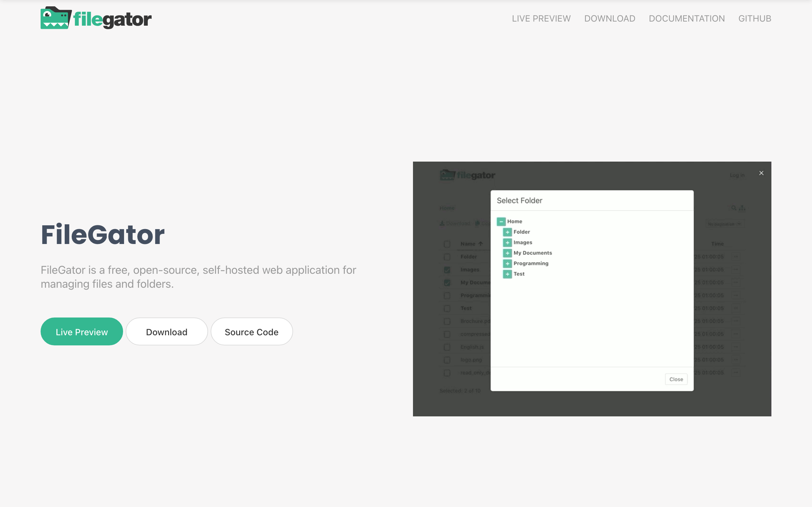Viewport: 812px width, 507px height.
Task: Click the three-dots menu on Folder row
Action: pos(736,257)
